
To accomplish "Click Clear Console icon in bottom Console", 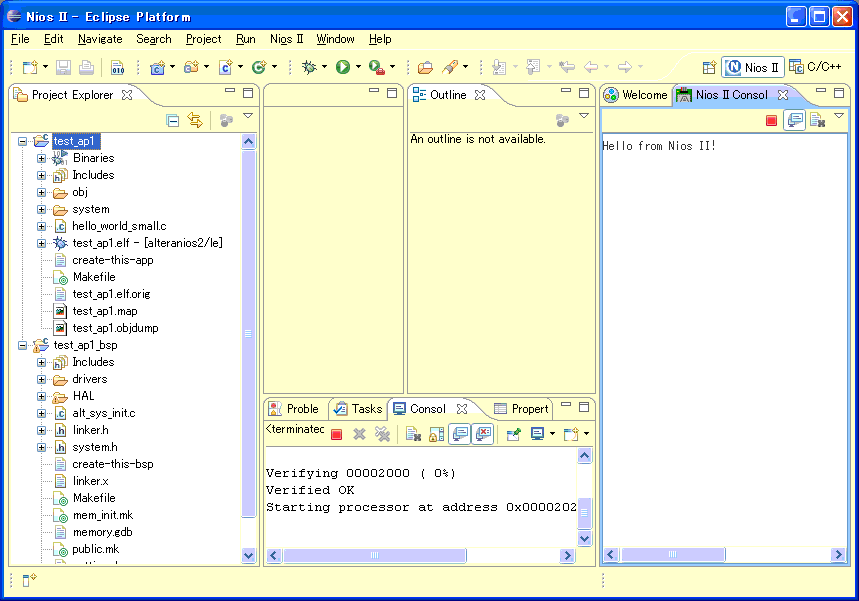I will click(x=413, y=434).
